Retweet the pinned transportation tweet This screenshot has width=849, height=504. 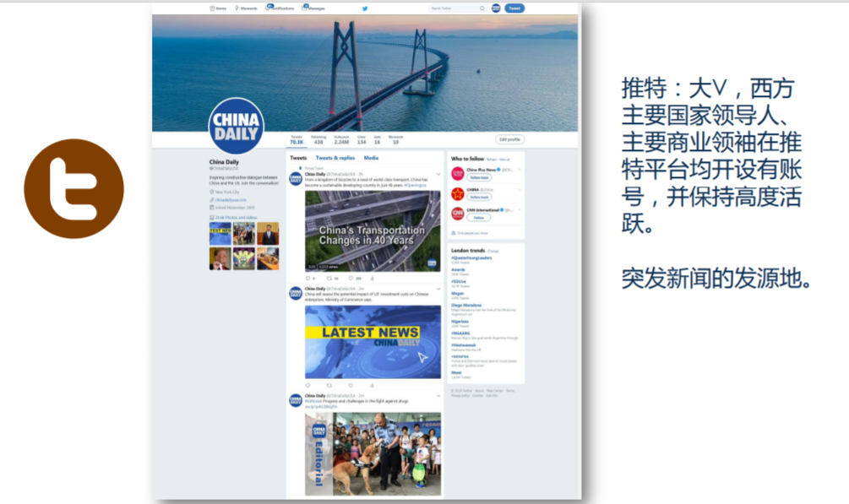click(330, 279)
